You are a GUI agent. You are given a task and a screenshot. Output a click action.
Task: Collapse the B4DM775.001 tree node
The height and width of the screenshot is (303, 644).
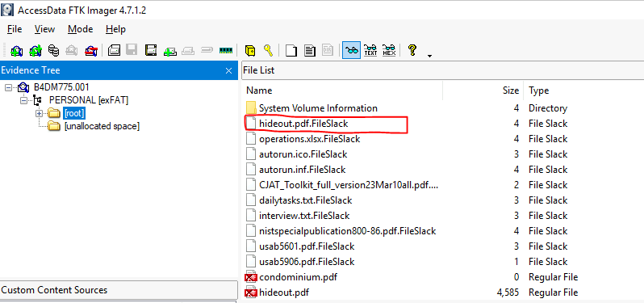click(8, 87)
